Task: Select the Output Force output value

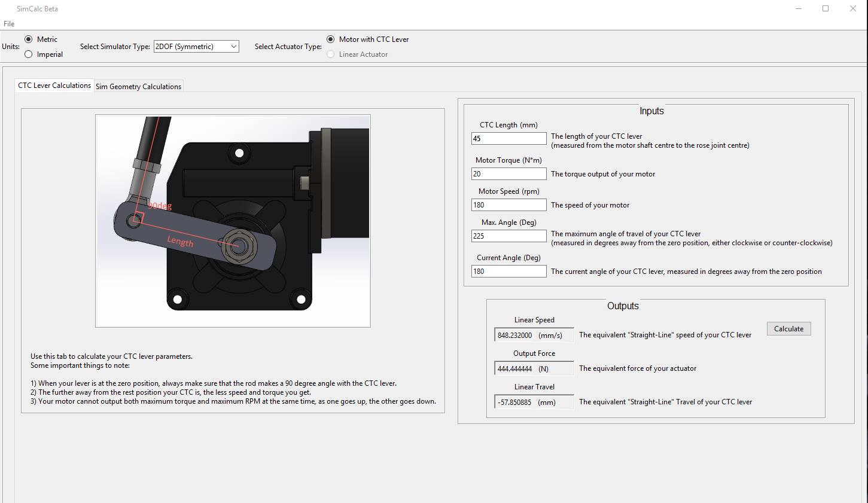Action: pyautogui.click(x=534, y=368)
